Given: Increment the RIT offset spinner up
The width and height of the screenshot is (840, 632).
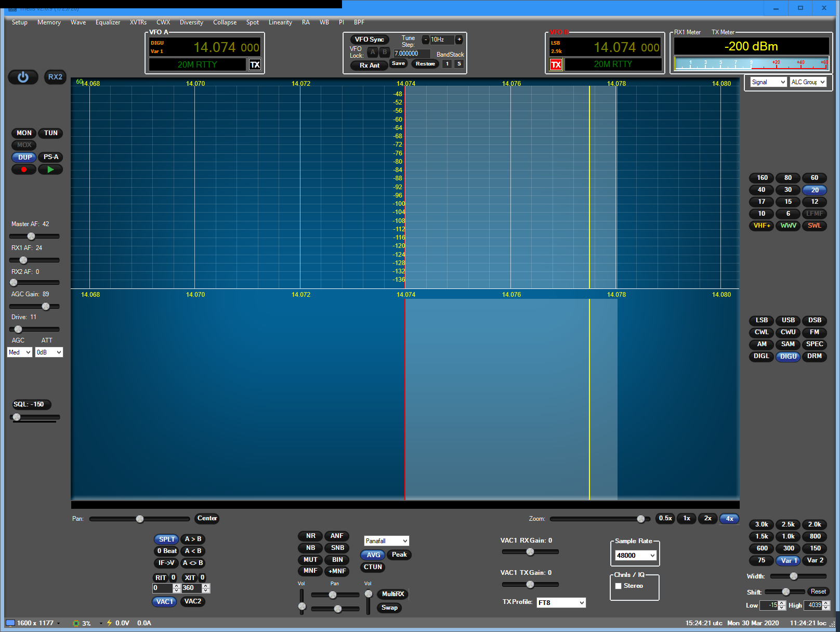Looking at the screenshot, I should (177, 586).
